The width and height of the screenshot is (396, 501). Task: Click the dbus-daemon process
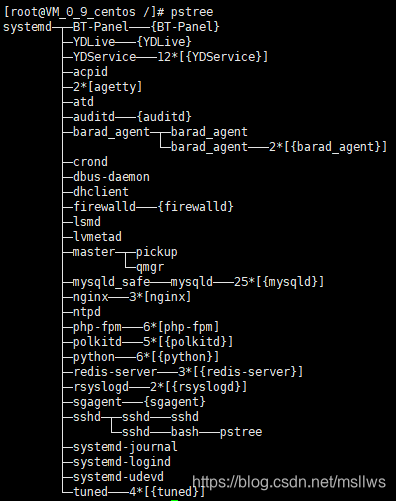coord(111,177)
